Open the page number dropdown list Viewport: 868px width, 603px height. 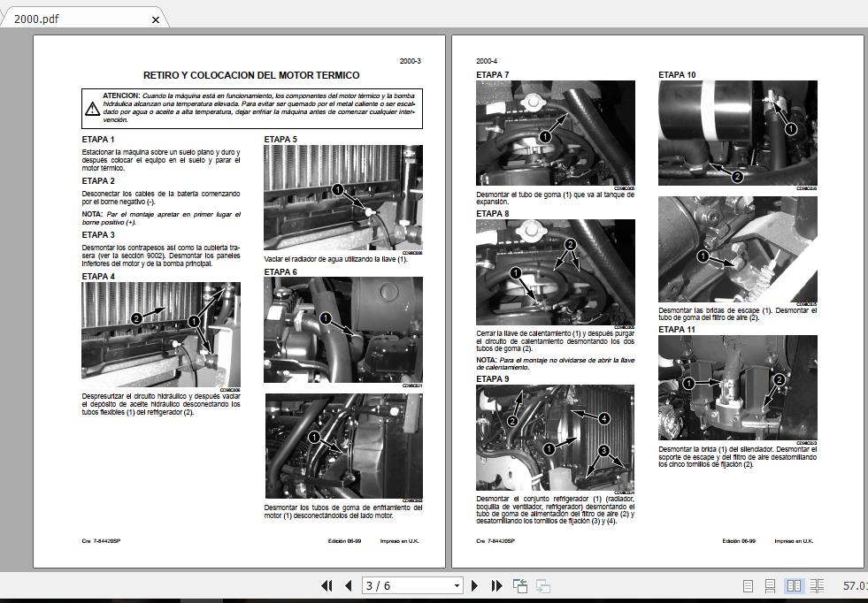click(x=455, y=585)
